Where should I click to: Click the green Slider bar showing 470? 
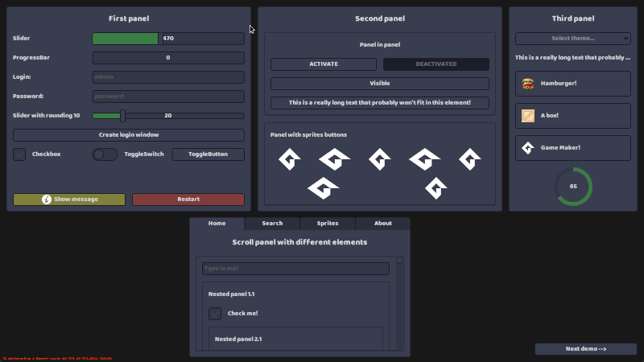coord(168,39)
